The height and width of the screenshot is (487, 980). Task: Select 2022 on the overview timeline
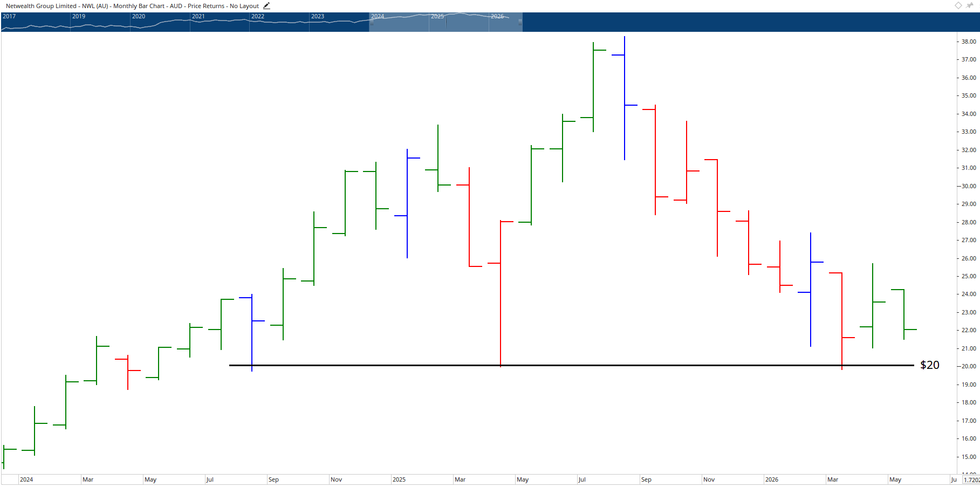click(x=258, y=16)
